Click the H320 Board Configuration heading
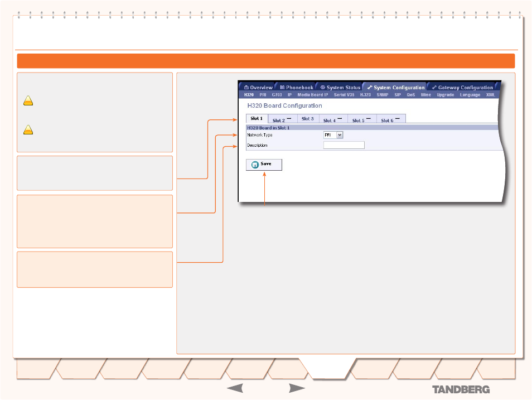The height and width of the screenshot is (400, 532). coord(284,105)
